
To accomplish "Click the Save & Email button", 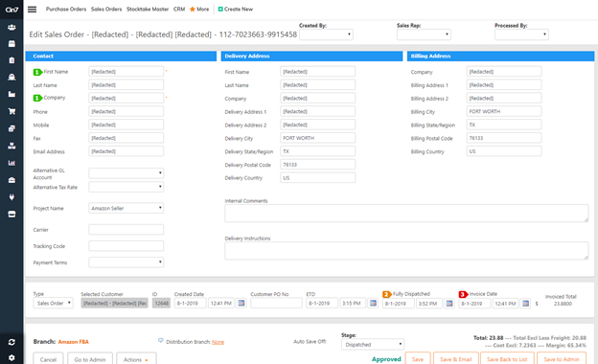I will click(x=456, y=358).
